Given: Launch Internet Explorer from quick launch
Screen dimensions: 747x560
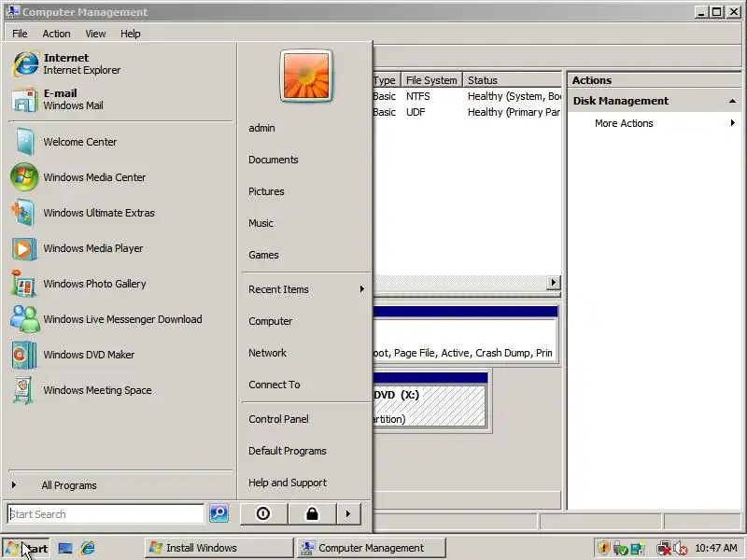Looking at the screenshot, I should pos(88,548).
